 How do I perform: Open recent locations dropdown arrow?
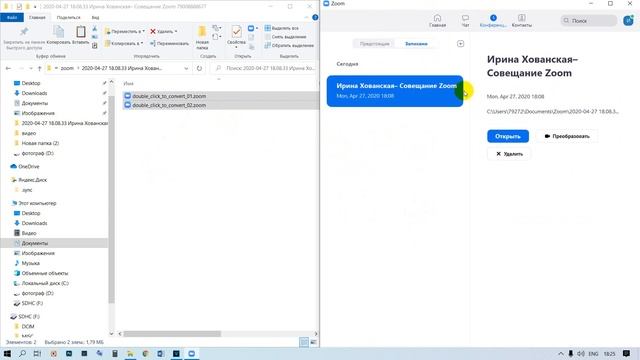coord(31,68)
